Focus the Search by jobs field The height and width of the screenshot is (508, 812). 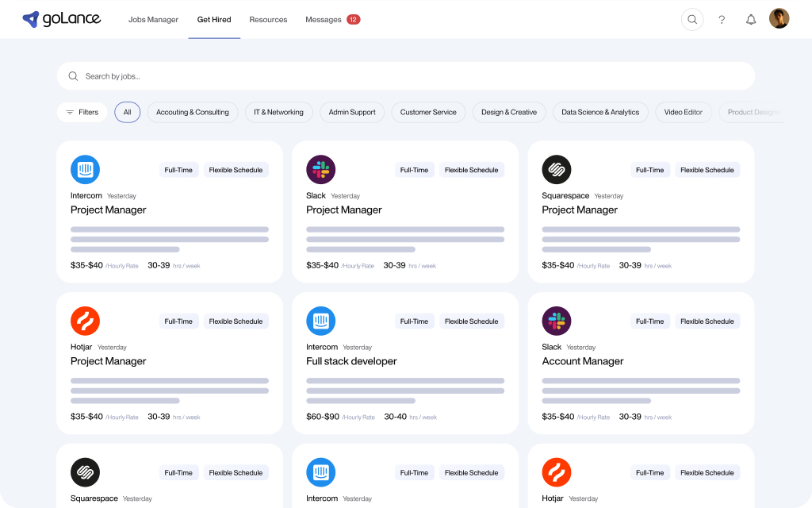click(x=405, y=76)
